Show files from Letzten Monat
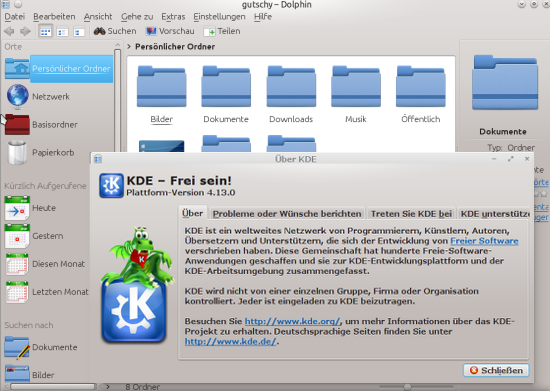Image resolution: width=550 pixels, height=391 pixels. 46,292
